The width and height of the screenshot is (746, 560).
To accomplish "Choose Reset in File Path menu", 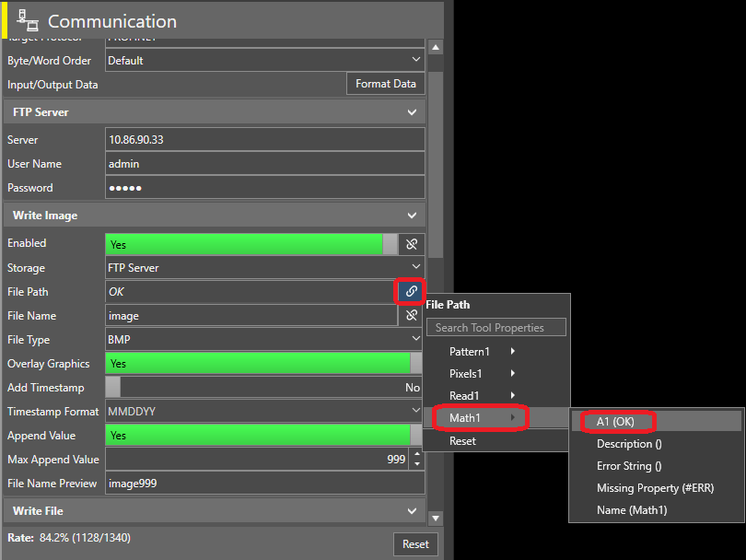I will click(462, 441).
